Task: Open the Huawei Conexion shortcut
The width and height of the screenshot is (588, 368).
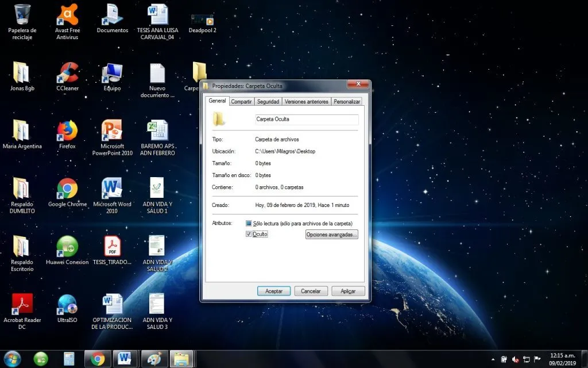Action: (67, 246)
